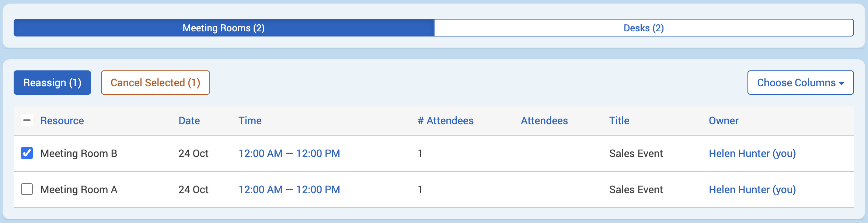Open Helen Hunter owner link for Room B
This screenshot has height=223, width=868.
752,153
